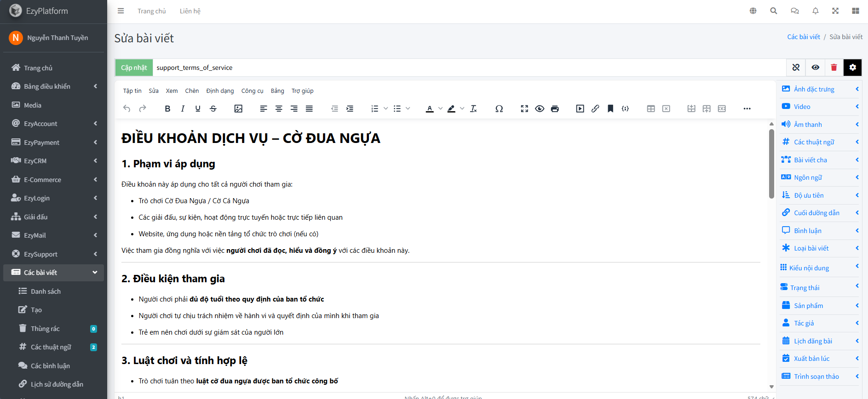868x399 pixels.
Task: Click the background highlight color swatch
Action: point(451,109)
